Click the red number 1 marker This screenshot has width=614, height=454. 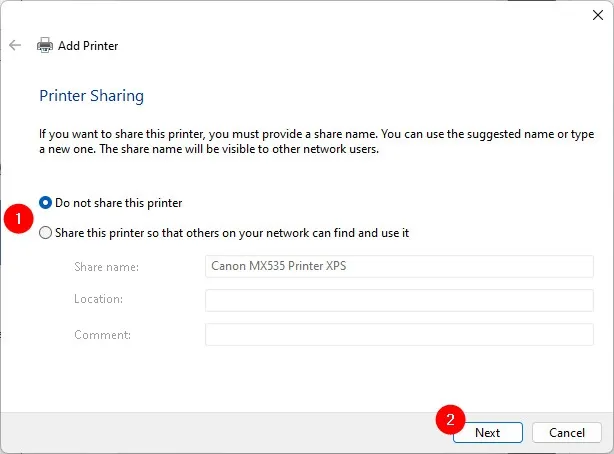click(18, 218)
